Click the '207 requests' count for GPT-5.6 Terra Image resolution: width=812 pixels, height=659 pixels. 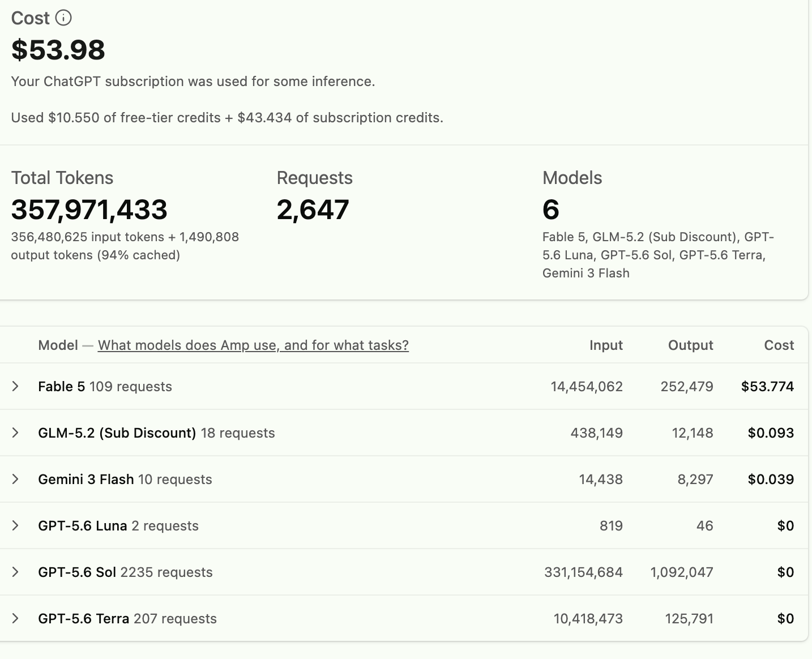(175, 618)
